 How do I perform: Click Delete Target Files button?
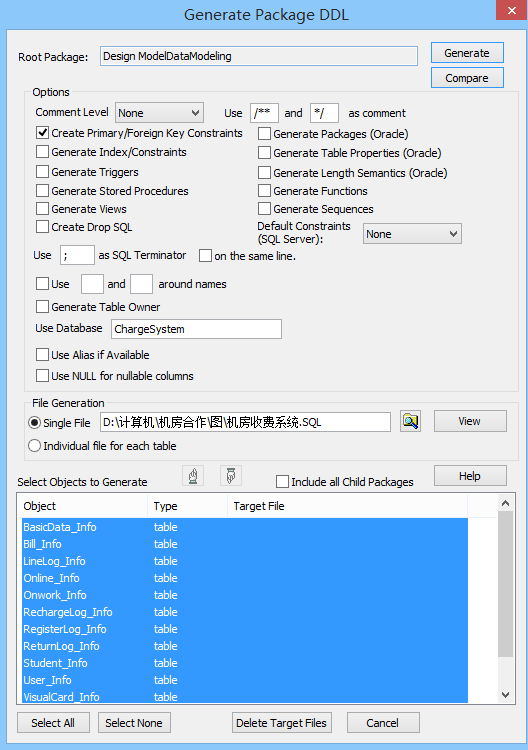(x=282, y=723)
